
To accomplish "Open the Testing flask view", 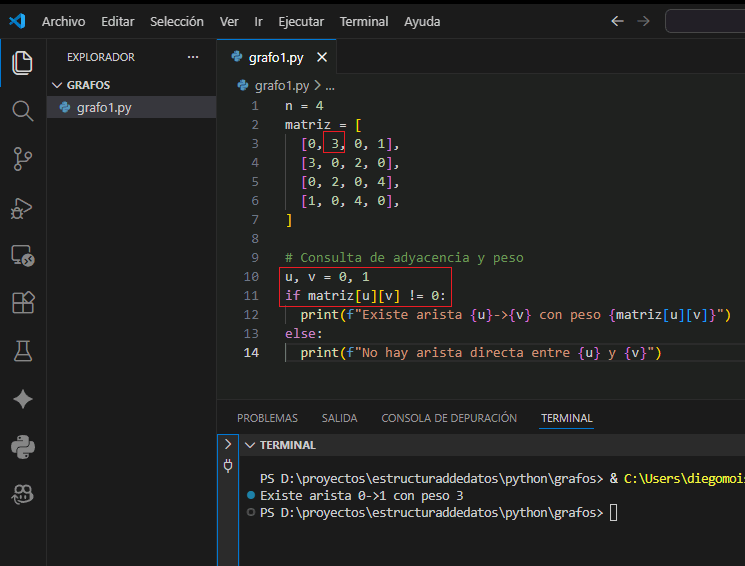I will [22, 350].
